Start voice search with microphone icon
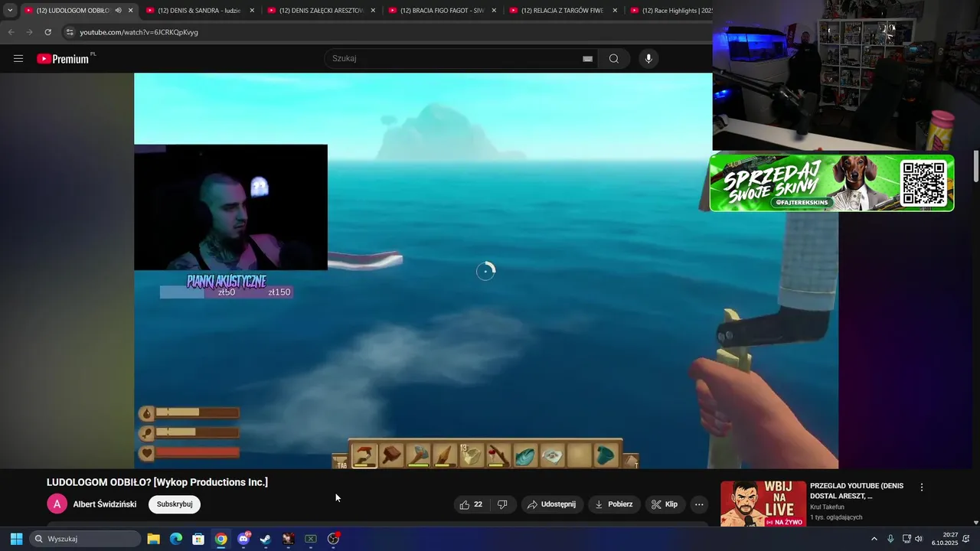The height and width of the screenshot is (551, 980). [648, 59]
